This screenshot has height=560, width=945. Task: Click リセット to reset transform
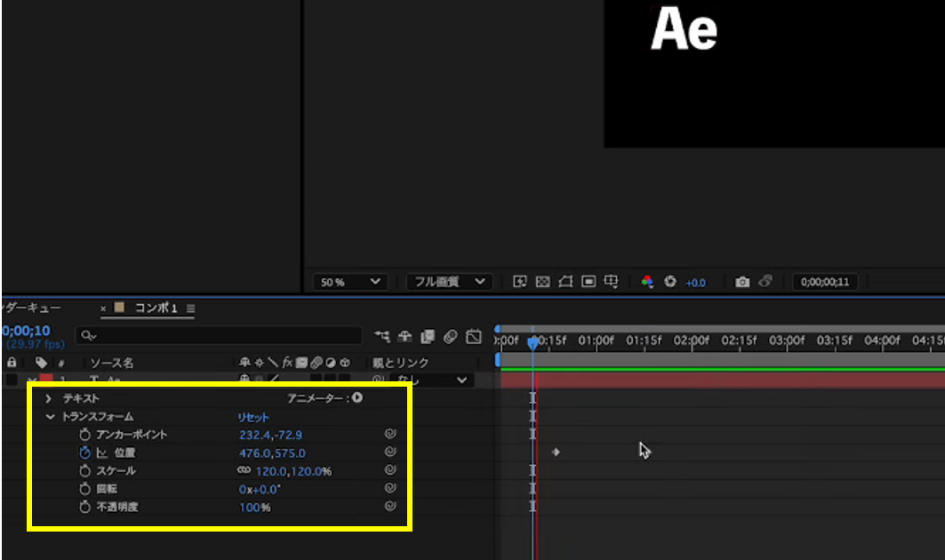[253, 417]
